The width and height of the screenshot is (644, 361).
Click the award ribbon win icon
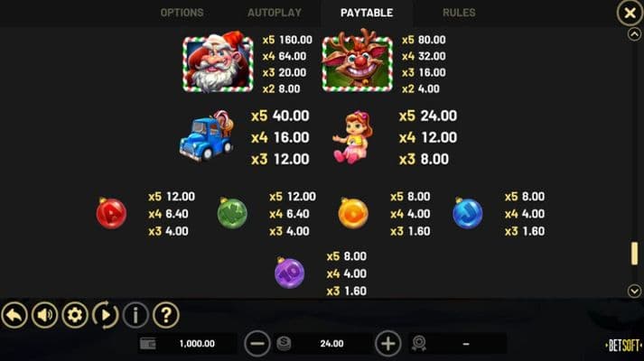tap(418, 343)
